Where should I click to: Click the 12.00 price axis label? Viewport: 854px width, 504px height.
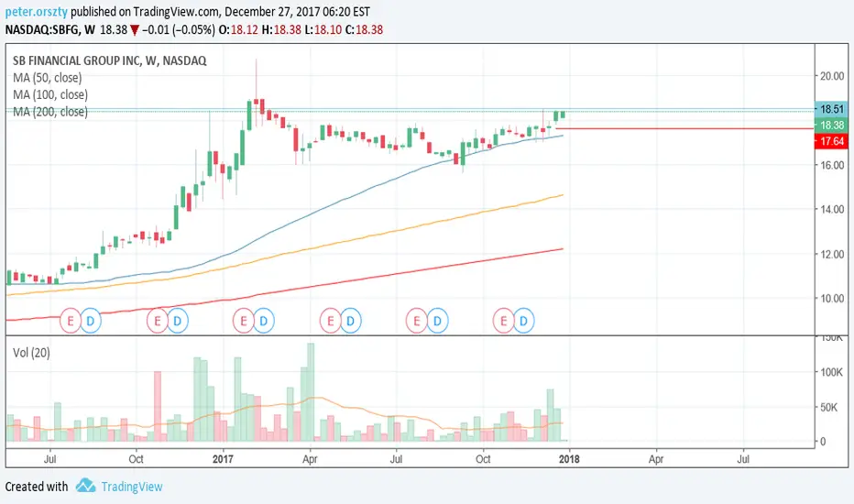pos(832,254)
